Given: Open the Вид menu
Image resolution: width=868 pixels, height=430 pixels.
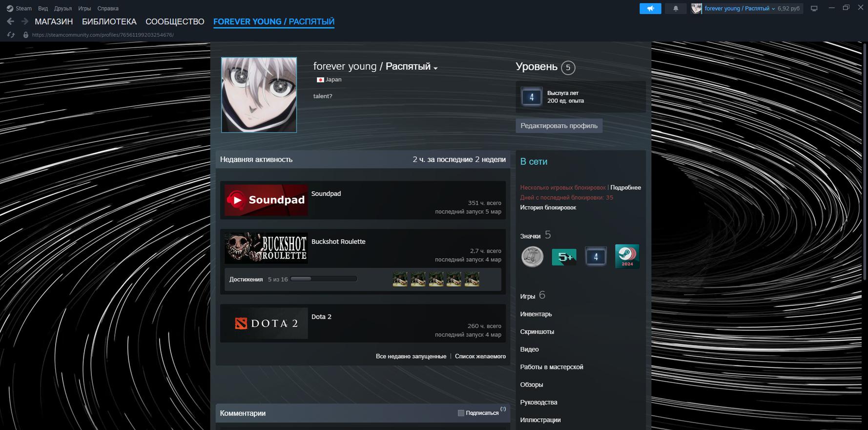Looking at the screenshot, I should [x=43, y=8].
